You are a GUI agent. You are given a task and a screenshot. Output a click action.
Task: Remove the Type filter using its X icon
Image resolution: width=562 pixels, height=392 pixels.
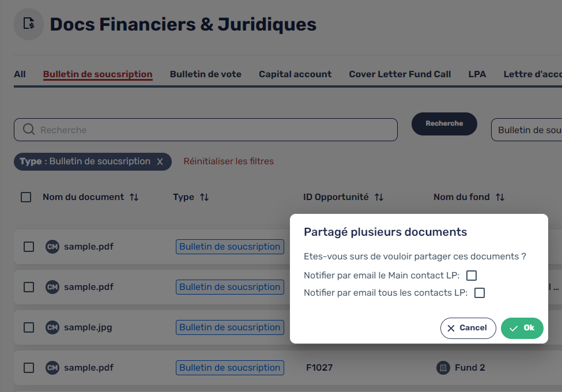click(x=160, y=161)
